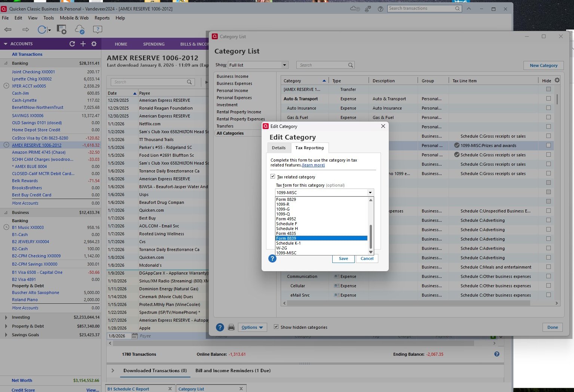574x392 pixels.
Task: Select Schedule K-1 from the tax form list
Action: 288,243
